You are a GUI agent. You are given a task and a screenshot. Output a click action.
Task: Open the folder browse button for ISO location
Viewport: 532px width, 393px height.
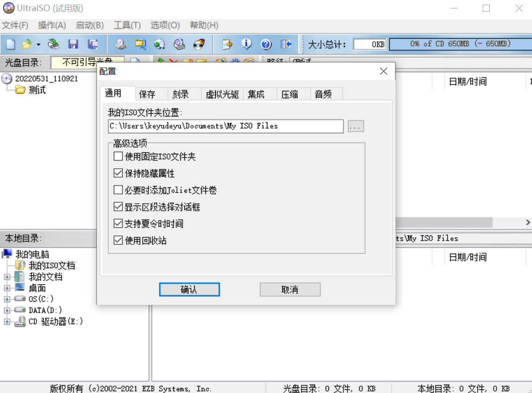point(355,126)
